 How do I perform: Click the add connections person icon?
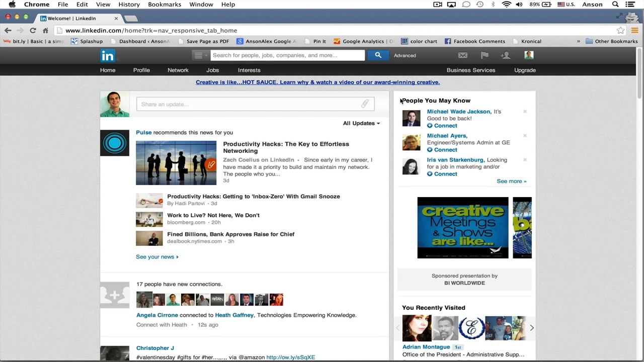click(506, 55)
